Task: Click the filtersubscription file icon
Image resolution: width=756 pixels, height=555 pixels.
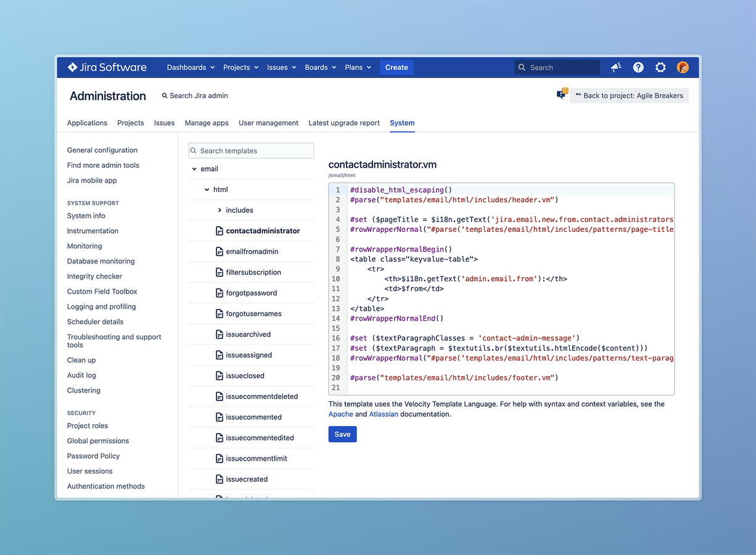Action: tap(220, 272)
